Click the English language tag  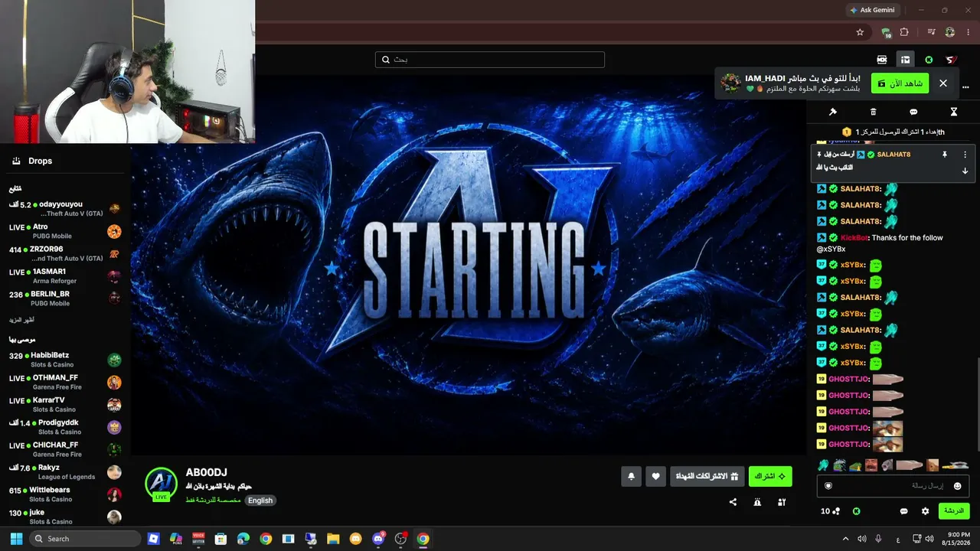pyautogui.click(x=260, y=500)
